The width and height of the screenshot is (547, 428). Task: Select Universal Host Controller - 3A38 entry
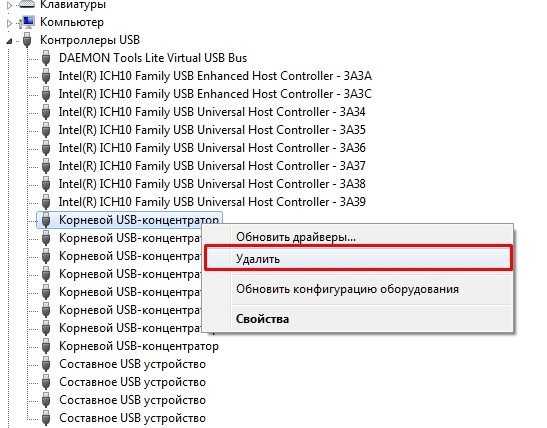click(212, 184)
